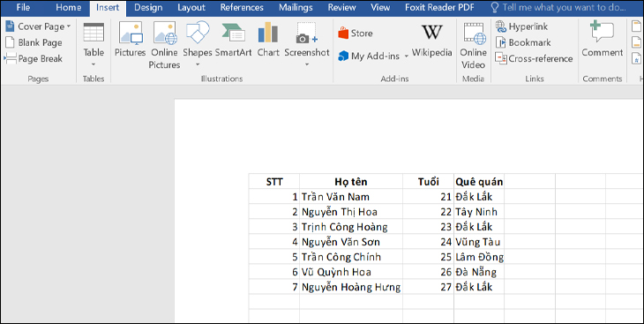This screenshot has width=644, height=324.
Task: Insert an Online Video
Action: click(473, 45)
